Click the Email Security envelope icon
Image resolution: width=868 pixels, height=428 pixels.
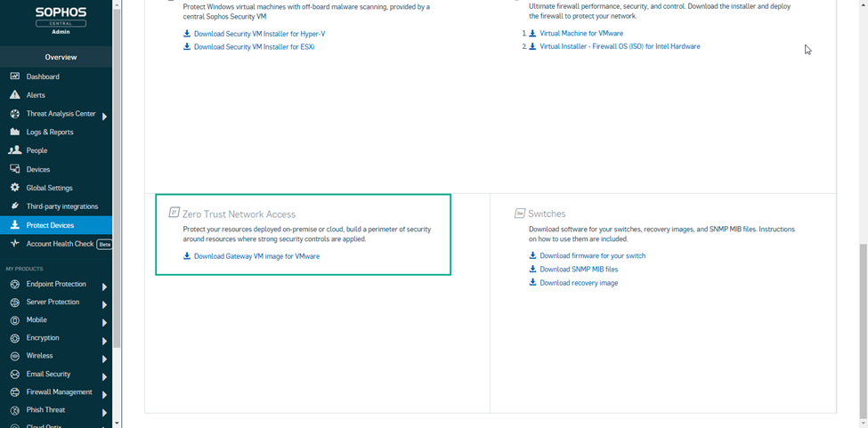pyautogui.click(x=15, y=375)
